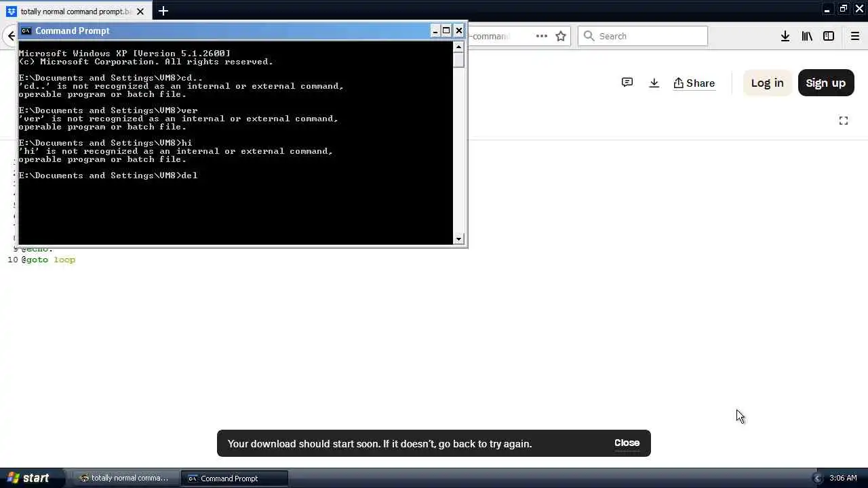Maximize the Command Prompt window

pos(446,30)
